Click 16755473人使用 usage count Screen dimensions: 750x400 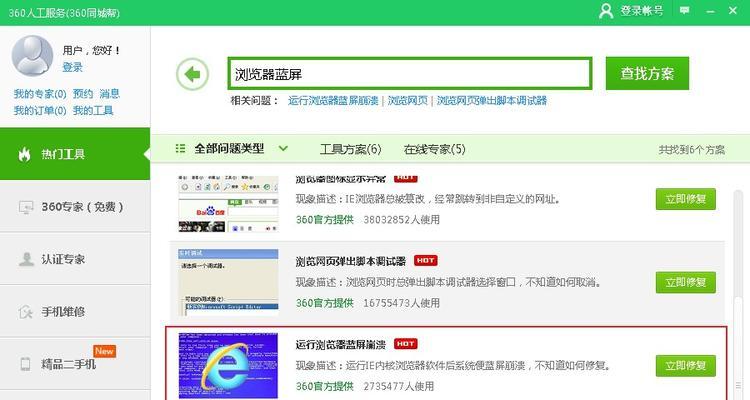tap(401, 303)
